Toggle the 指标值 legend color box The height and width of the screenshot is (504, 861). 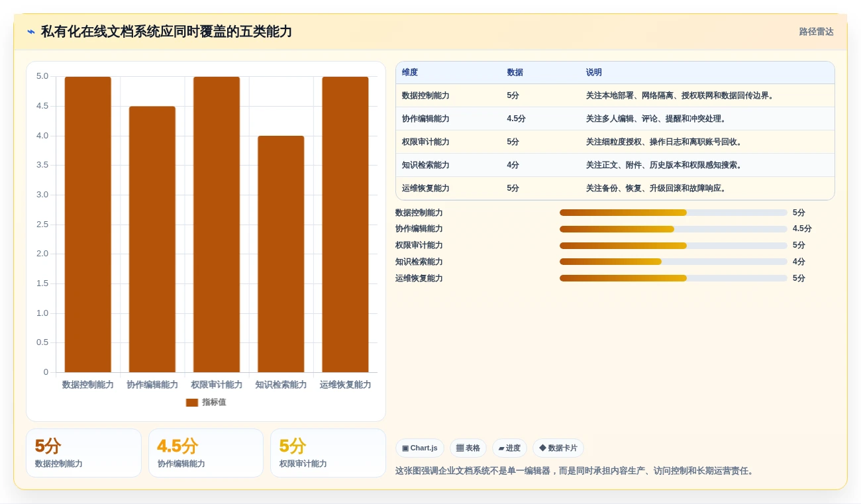pyautogui.click(x=192, y=402)
